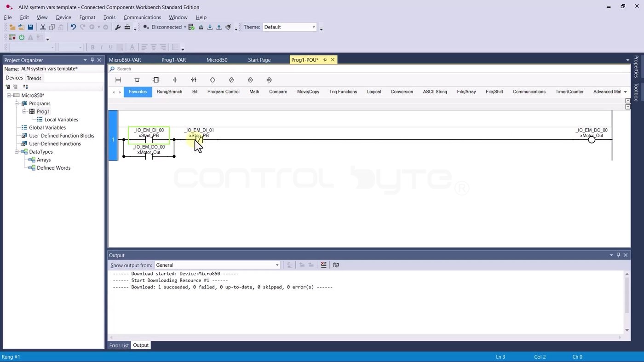Pin the Output panel
Screen dimensions: 644x362
(x=618, y=255)
